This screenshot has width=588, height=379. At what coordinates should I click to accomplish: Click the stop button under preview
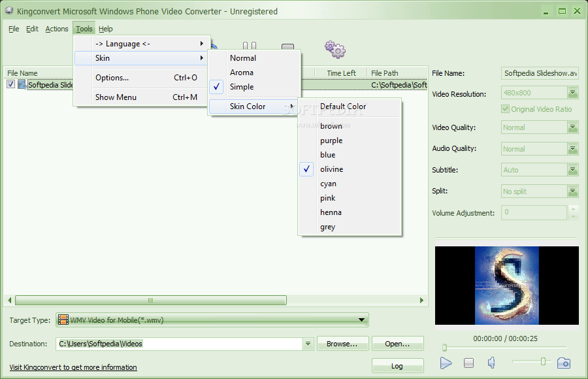point(468,363)
